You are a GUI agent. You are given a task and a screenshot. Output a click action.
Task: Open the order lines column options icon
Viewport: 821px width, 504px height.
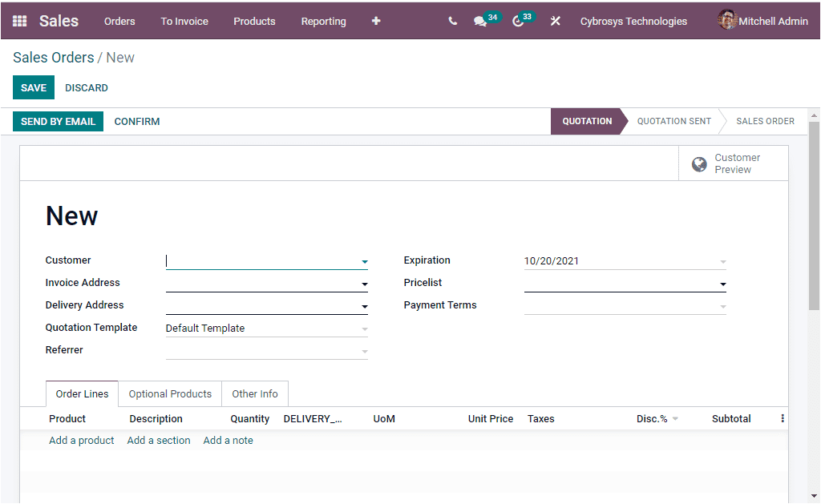[x=782, y=417]
